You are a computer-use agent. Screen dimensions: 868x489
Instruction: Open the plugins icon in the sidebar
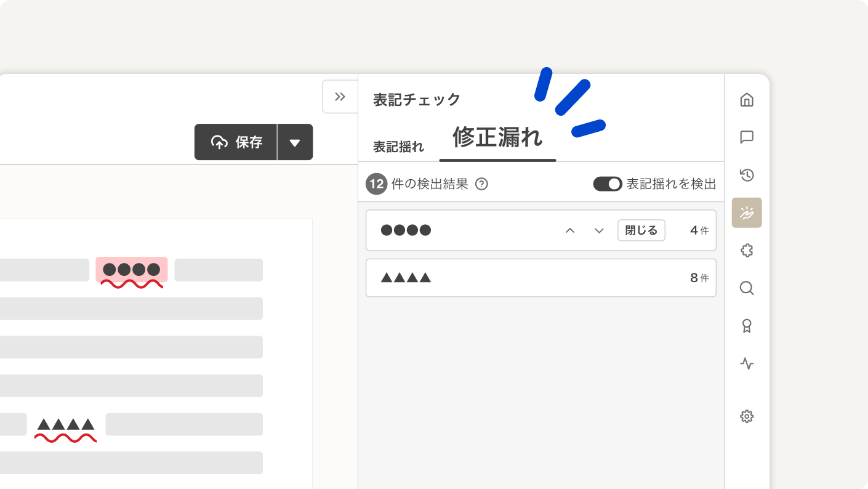(747, 251)
